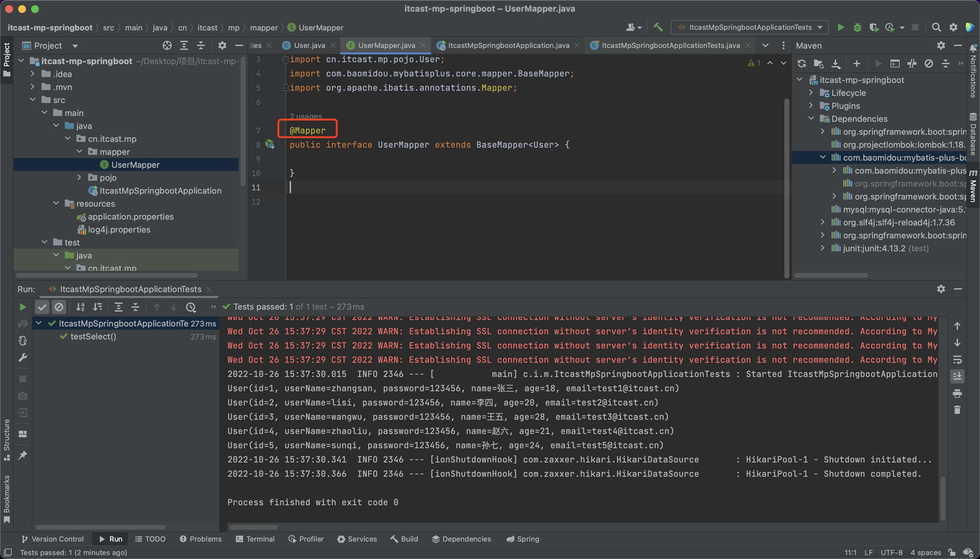Image resolution: width=980 pixels, height=559 pixels.
Task: Toggle show passed tests checkmark
Action: [42, 307]
